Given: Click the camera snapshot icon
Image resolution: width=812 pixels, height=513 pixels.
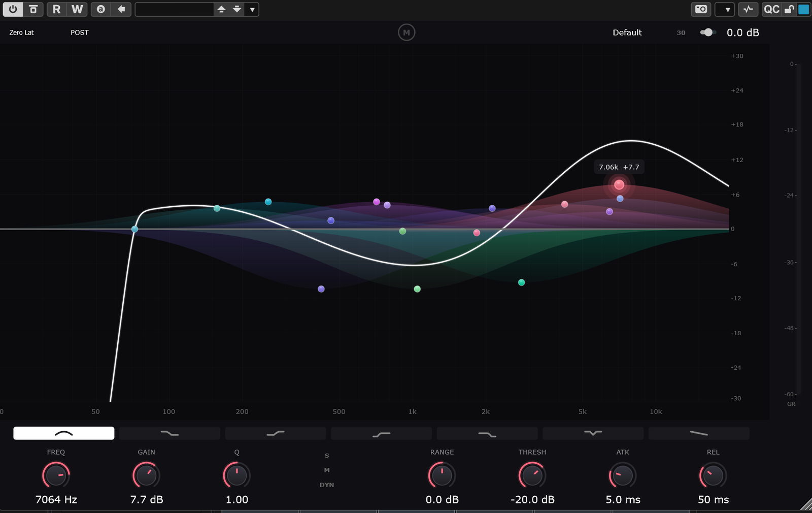Looking at the screenshot, I should pos(701,9).
